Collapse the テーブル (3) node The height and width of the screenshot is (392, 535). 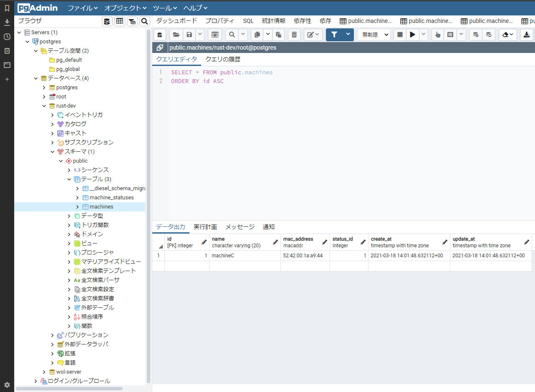click(69, 179)
